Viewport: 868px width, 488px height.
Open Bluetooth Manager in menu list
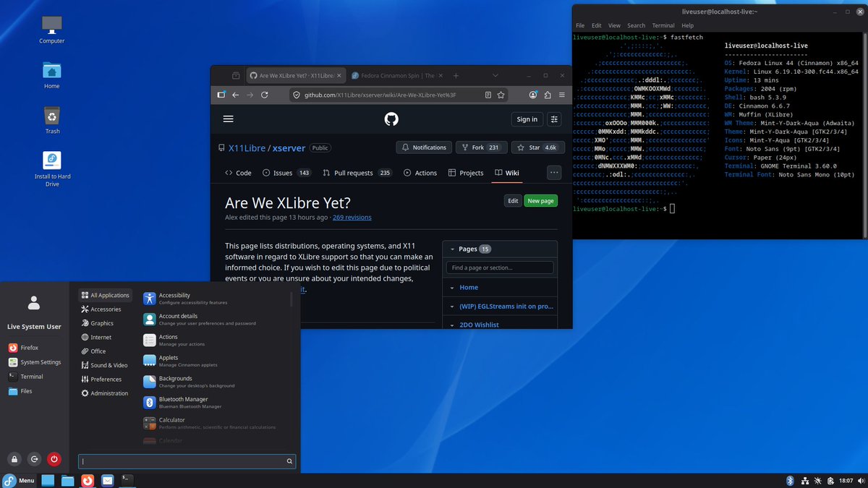click(x=216, y=403)
